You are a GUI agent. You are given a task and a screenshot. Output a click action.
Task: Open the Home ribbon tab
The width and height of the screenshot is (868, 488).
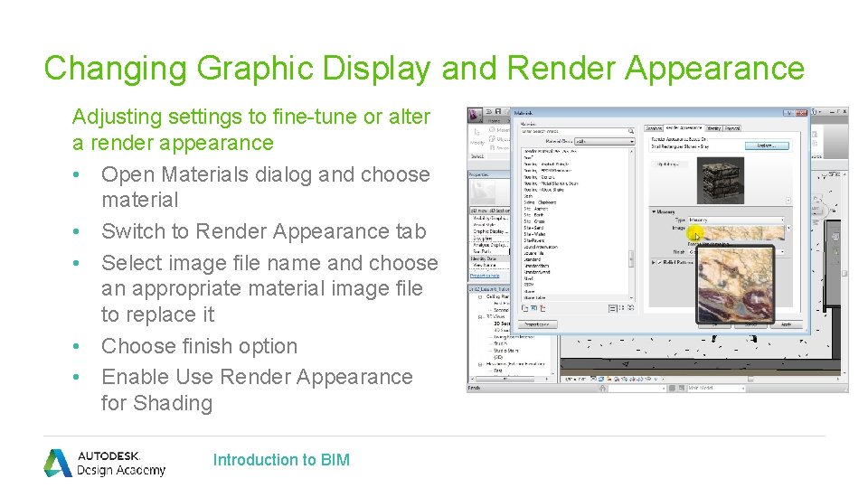(494, 121)
